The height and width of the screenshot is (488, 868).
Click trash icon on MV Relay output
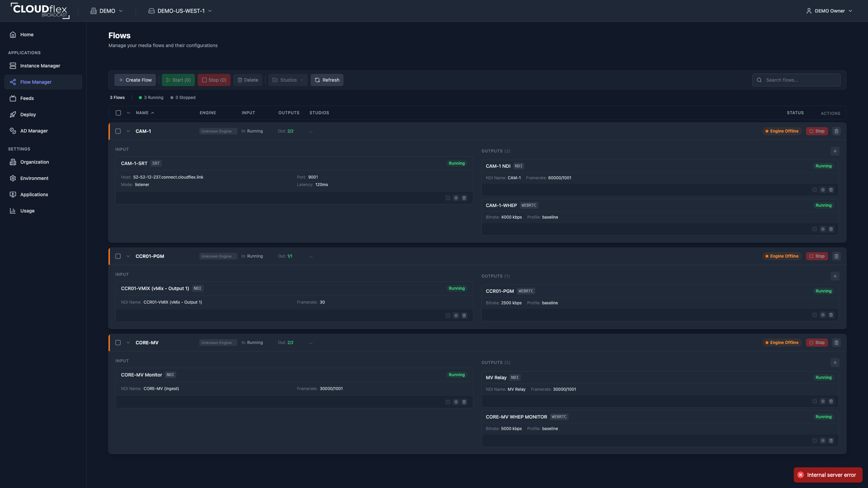(x=831, y=401)
